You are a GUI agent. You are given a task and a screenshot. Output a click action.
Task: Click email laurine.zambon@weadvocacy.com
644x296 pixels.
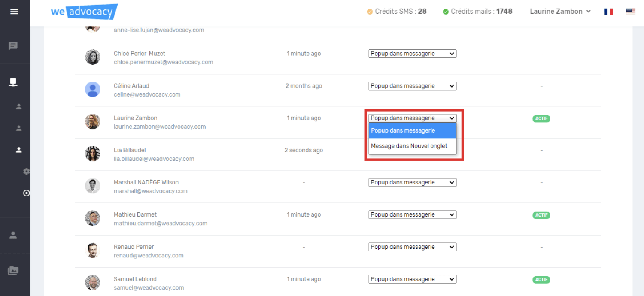pyautogui.click(x=160, y=127)
